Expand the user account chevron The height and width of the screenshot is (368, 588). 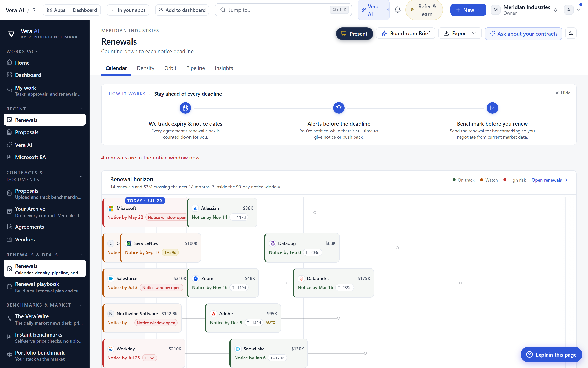click(578, 10)
